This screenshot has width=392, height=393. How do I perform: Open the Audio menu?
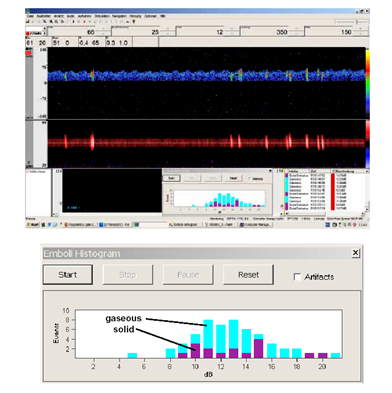[70, 16]
